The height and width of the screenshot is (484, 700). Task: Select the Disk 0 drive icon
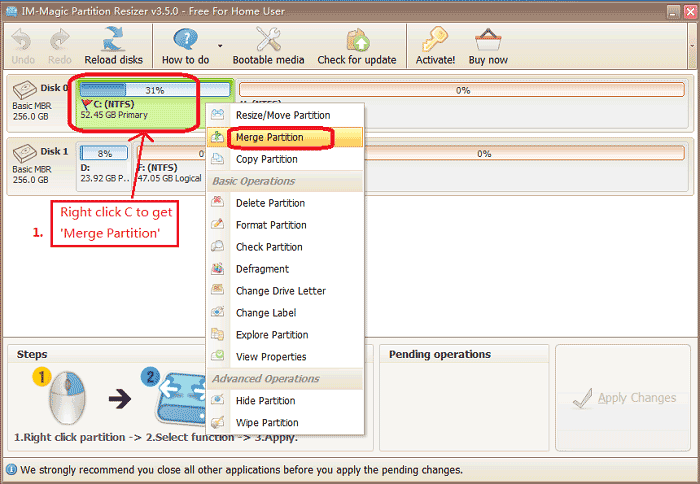click(24, 89)
